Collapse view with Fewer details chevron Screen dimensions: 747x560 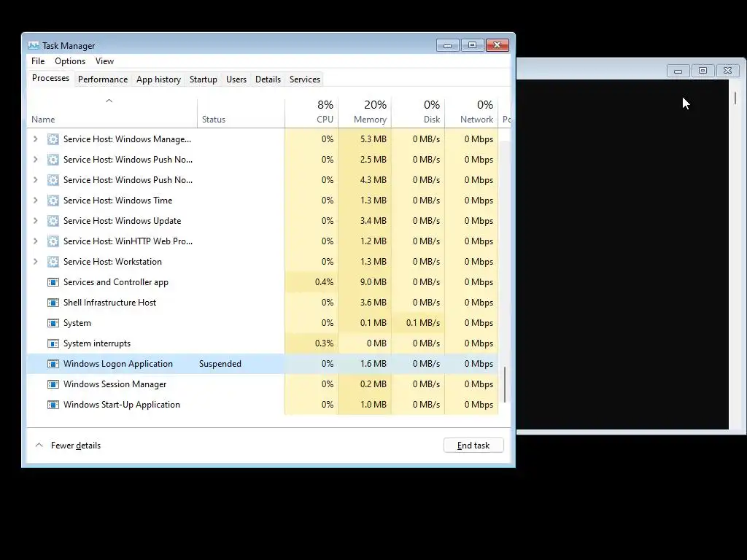click(39, 446)
